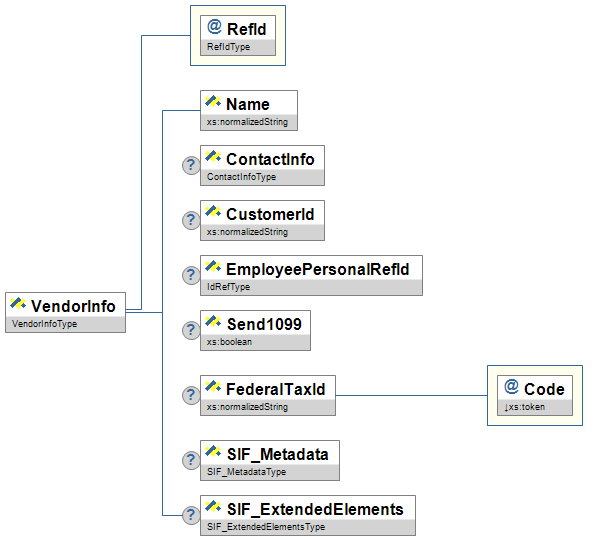Click the question mark icon next to Send1099
The image size is (605, 540).
pos(190,331)
